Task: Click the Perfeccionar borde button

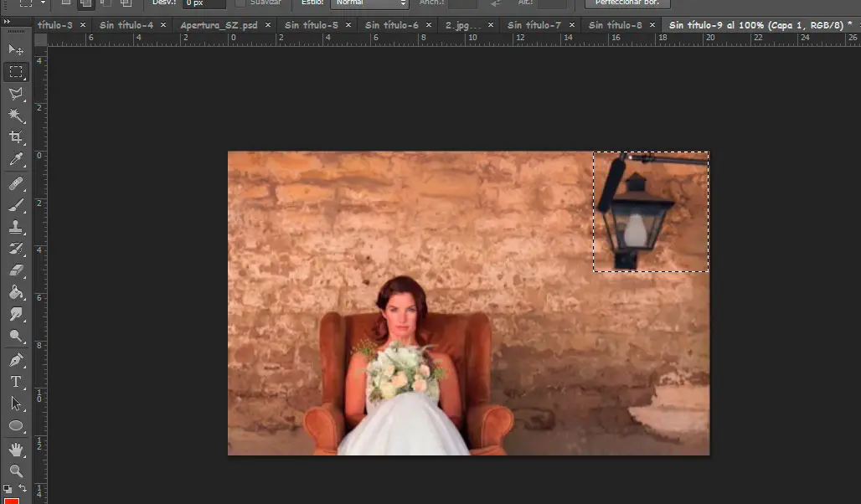Action: click(x=626, y=3)
